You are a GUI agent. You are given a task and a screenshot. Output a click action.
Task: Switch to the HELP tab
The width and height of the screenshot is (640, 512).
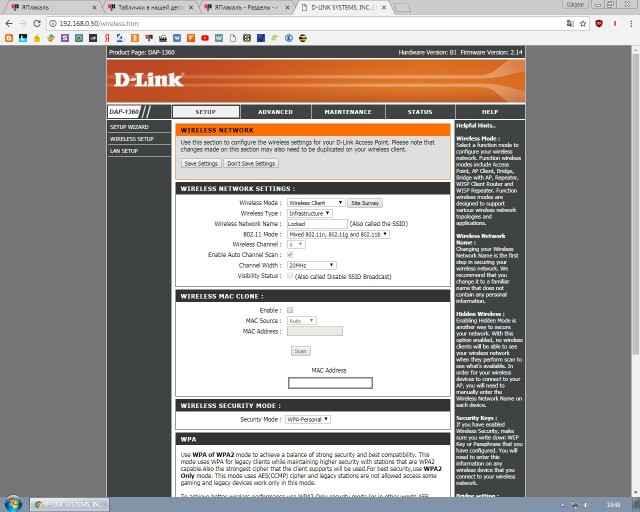tap(490, 112)
